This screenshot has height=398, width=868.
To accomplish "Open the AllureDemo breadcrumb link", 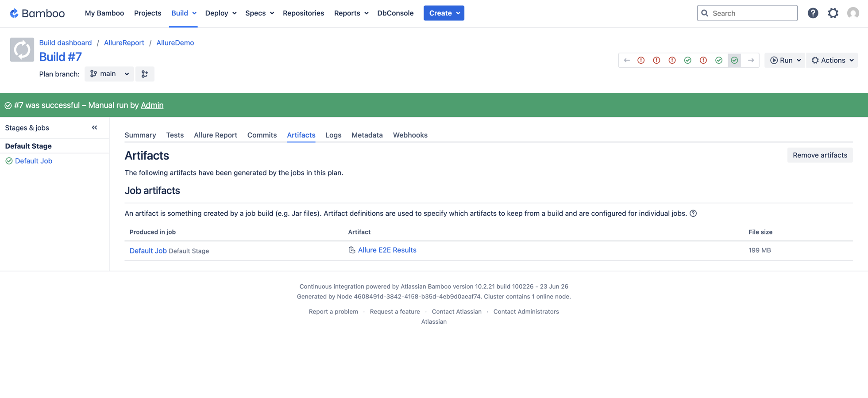I will pos(175,43).
